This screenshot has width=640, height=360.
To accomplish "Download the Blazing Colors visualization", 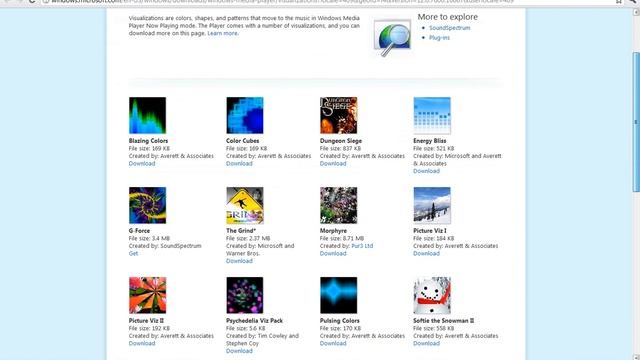I will [142, 164].
